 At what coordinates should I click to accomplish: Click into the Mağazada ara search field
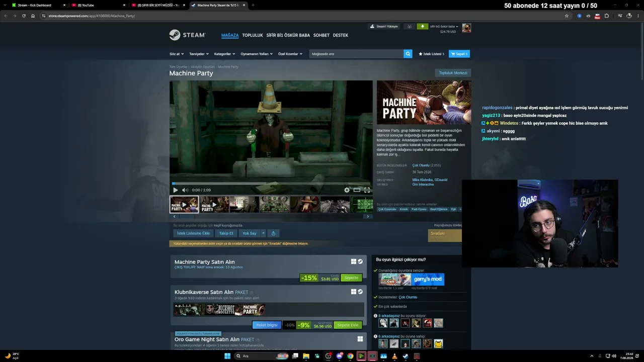pos(356,54)
